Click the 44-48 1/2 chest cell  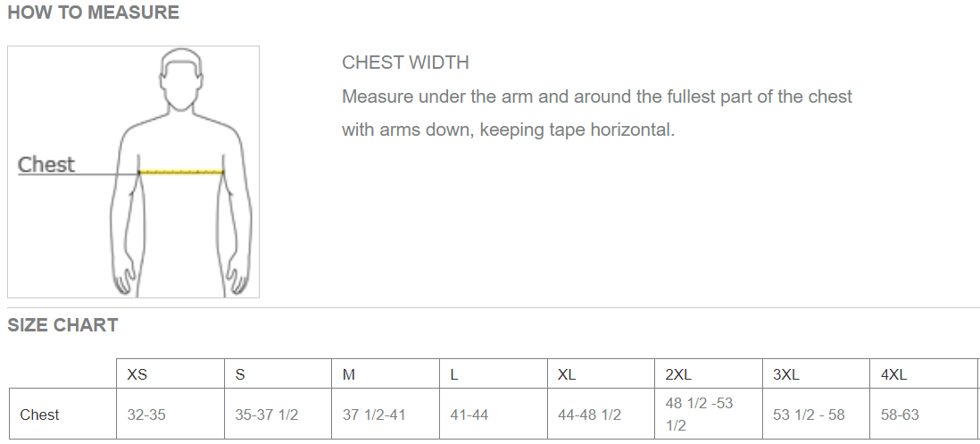point(589,415)
